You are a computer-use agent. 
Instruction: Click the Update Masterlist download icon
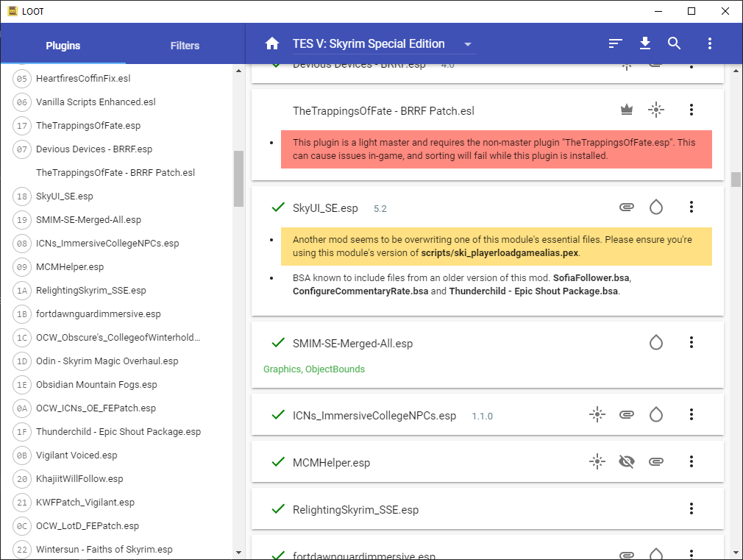[x=645, y=43]
